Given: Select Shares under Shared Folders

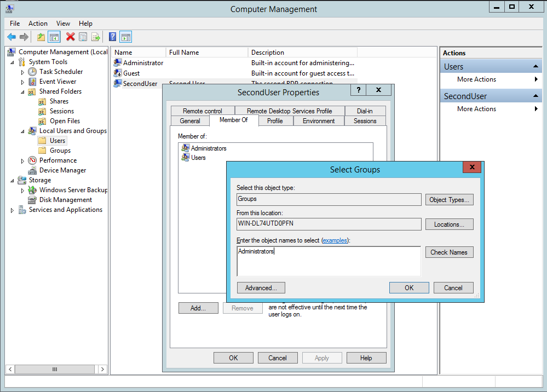Looking at the screenshot, I should pyautogui.click(x=59, y=101).
